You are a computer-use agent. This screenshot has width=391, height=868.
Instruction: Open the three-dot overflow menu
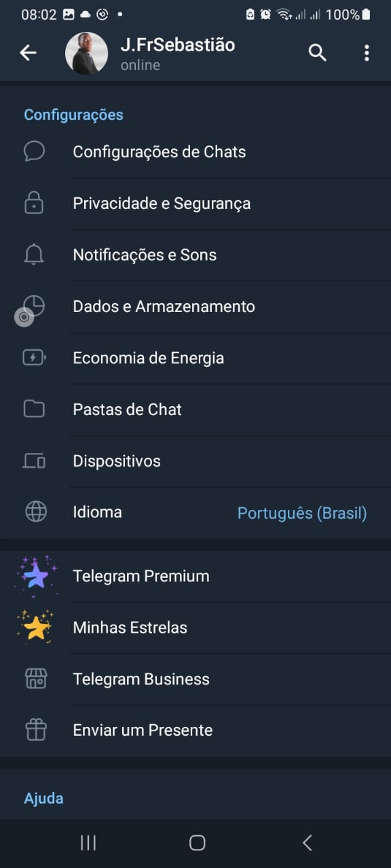tap(367, 53)
